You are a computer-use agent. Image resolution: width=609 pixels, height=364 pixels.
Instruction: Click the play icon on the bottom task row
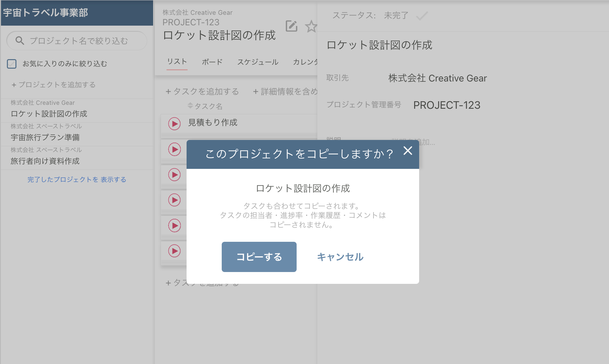174,251
